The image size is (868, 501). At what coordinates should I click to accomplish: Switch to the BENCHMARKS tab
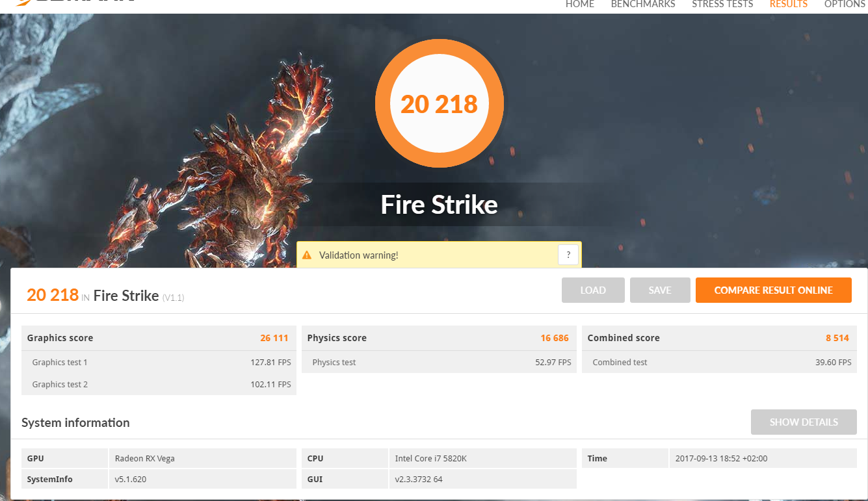click(643, 5)
